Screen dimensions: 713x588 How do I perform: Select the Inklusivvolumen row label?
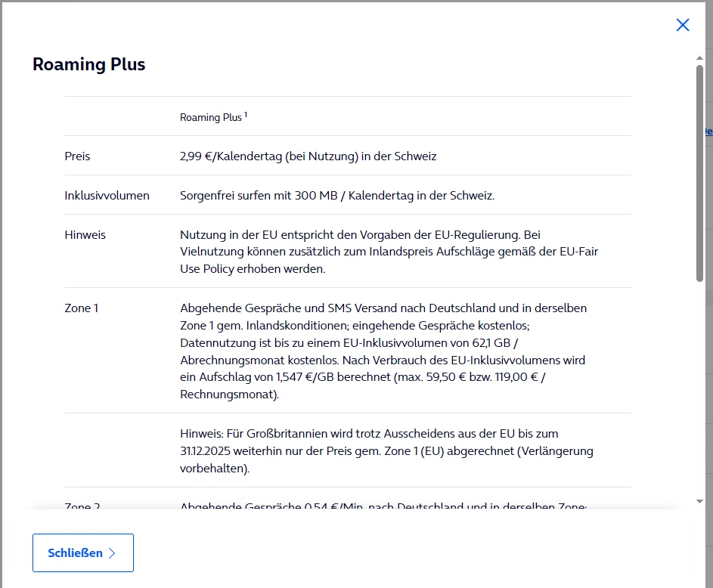(x=107, y=196)
